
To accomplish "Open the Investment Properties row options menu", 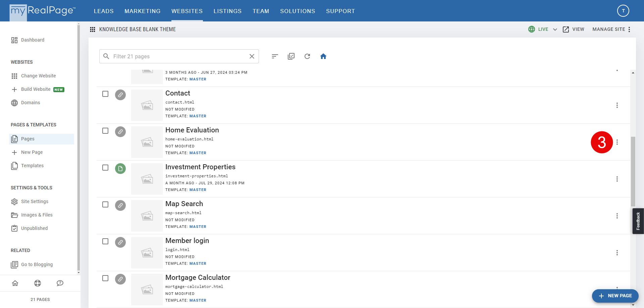I will point(617,179).
